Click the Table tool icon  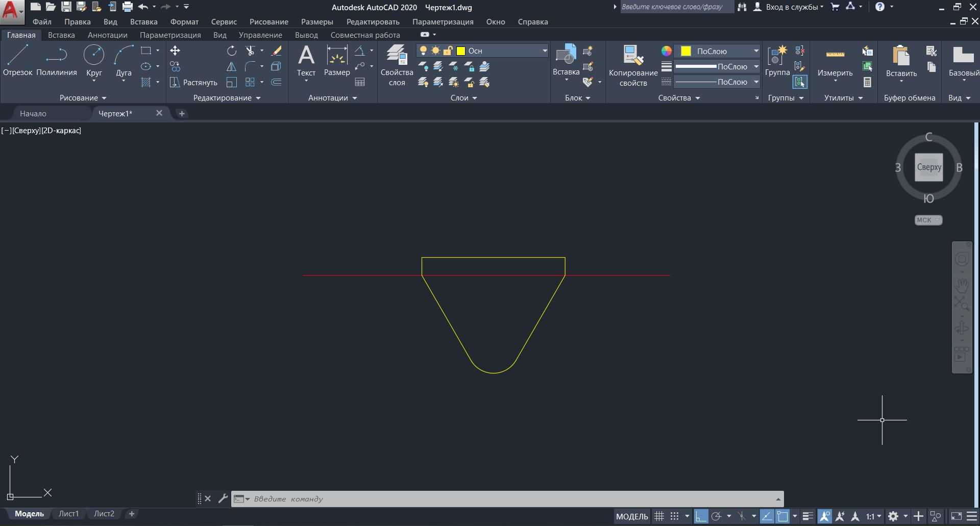360,82
